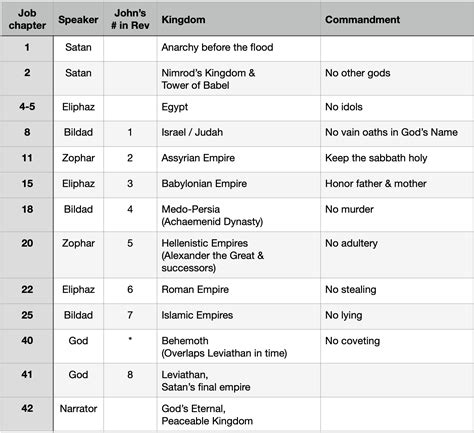The image size is (474, 433).
Task: Select the Babylonian Empire cell
Action: 239,185
